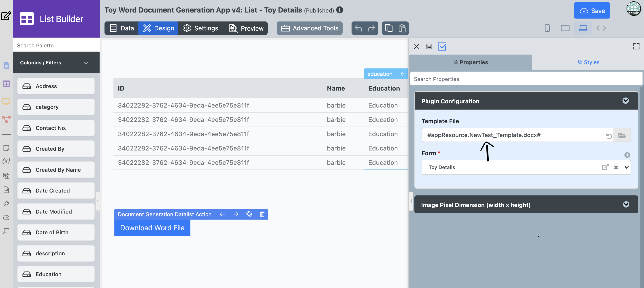Click the Download Word File button

pos(152,228)
